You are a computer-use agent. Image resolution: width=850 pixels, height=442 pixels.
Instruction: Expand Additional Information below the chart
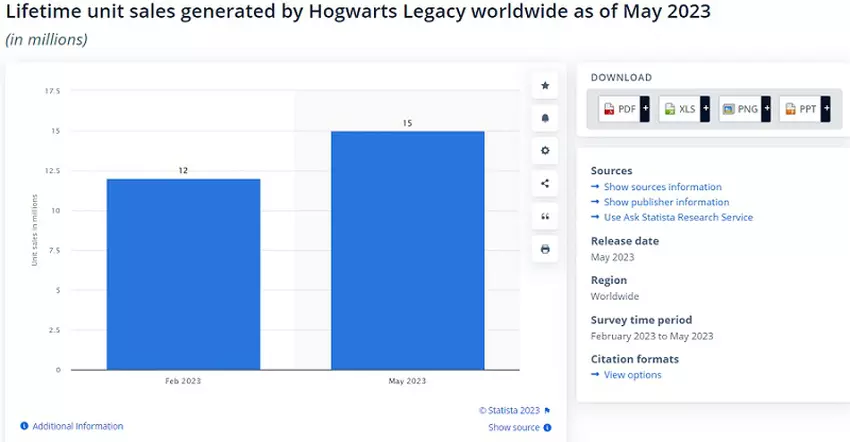point(77,426)
